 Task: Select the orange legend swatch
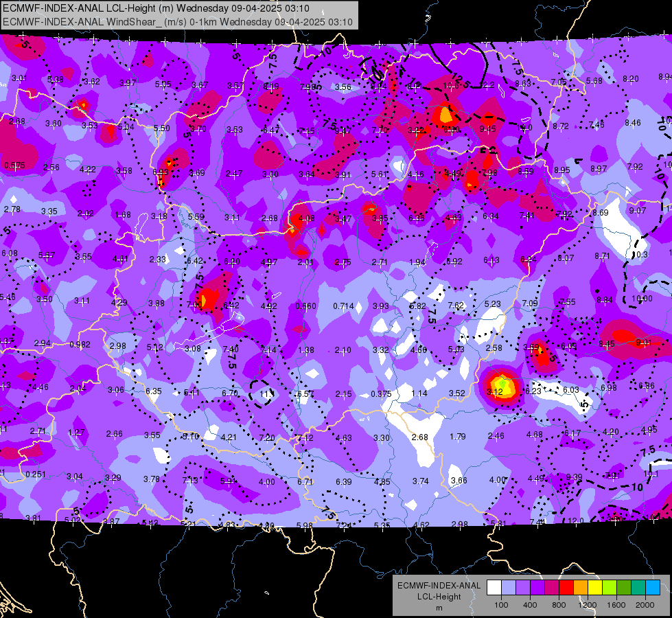[x=581, y=587]
